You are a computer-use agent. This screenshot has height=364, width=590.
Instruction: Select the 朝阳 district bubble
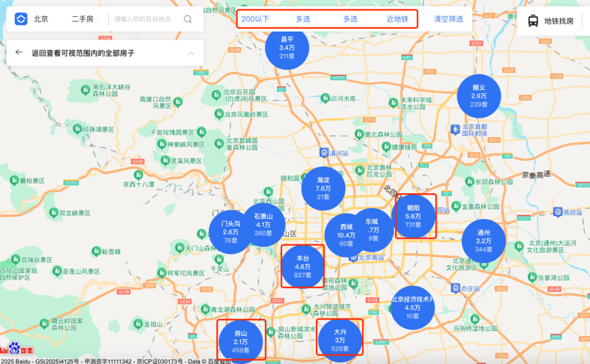coord(414,216)
